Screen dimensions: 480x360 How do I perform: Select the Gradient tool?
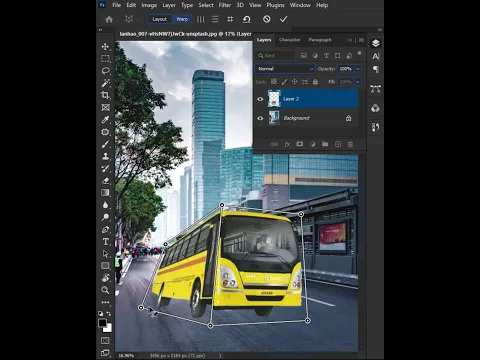tap(105, 193)
